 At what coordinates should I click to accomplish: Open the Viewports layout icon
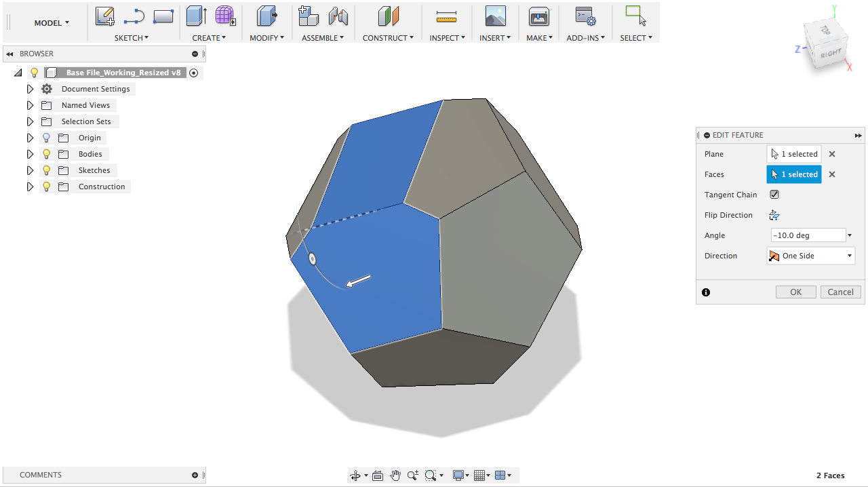click(x=500, y=475)
